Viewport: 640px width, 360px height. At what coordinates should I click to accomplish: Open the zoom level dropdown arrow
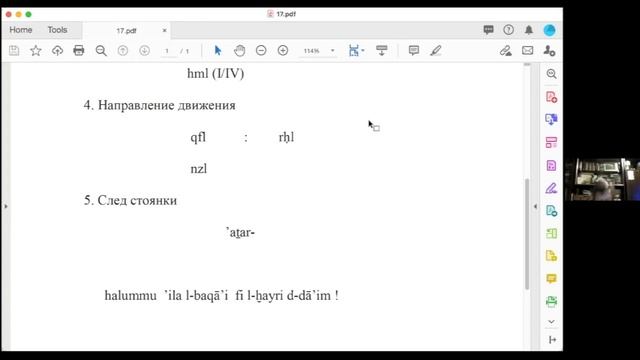pos(333,51)
